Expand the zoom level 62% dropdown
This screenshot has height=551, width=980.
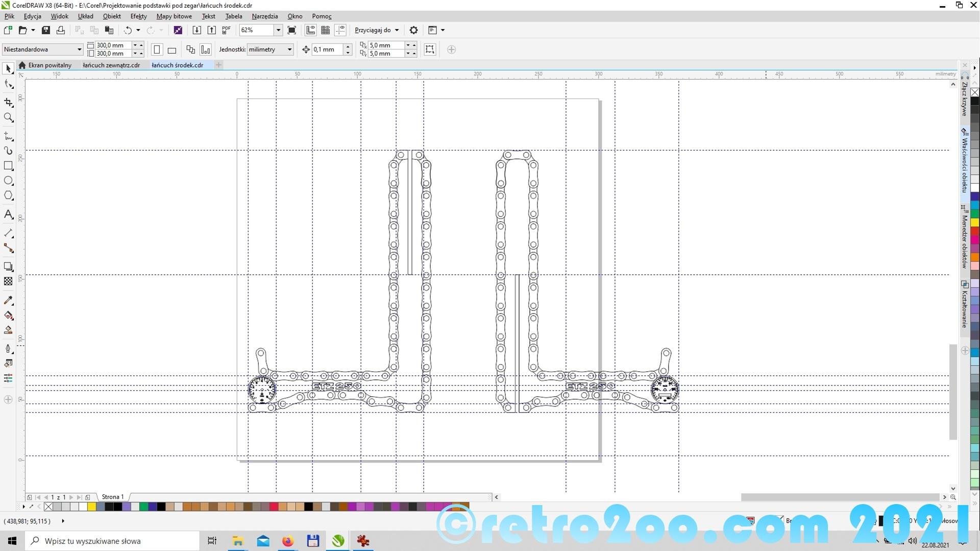[x=278, y=30]
